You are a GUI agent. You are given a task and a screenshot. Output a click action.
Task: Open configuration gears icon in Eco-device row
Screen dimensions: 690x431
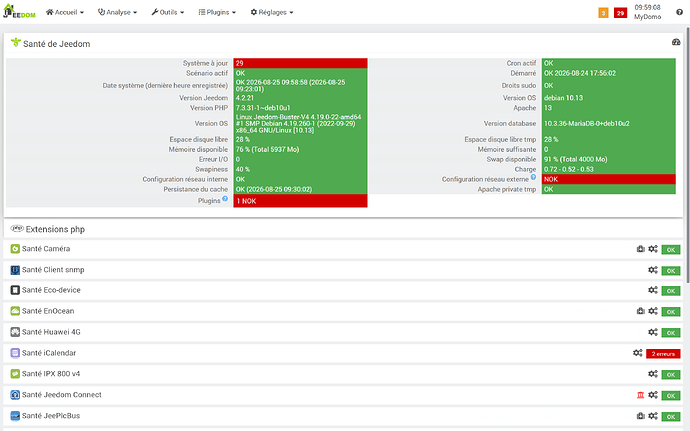tap(653, 290)
